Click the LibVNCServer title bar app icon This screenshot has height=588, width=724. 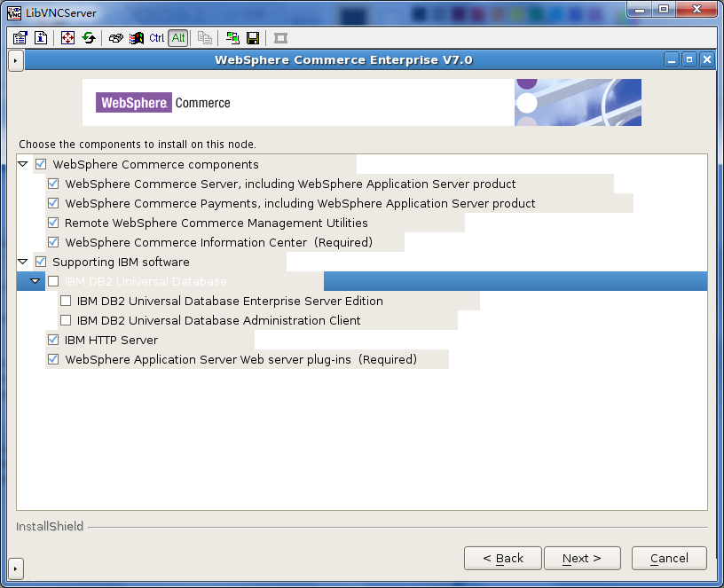[14, 13]
